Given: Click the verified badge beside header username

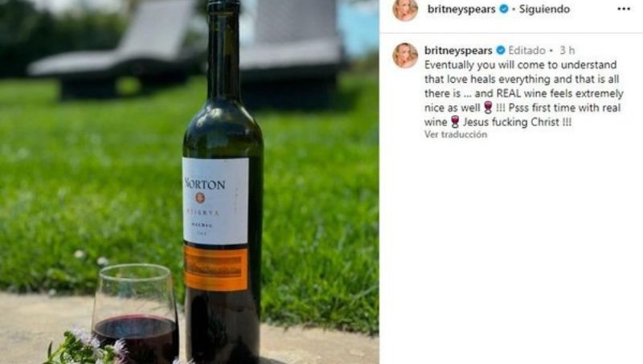Looking at the screenshot, I should coord(504,9).
